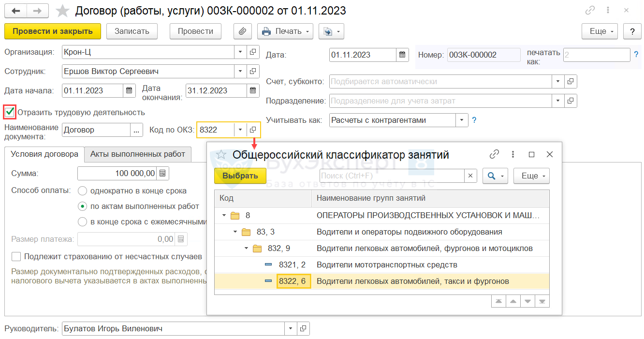This screenshot has width=644, height=339.
Task: Click the classifier search input field
Action: pos(391,176)
